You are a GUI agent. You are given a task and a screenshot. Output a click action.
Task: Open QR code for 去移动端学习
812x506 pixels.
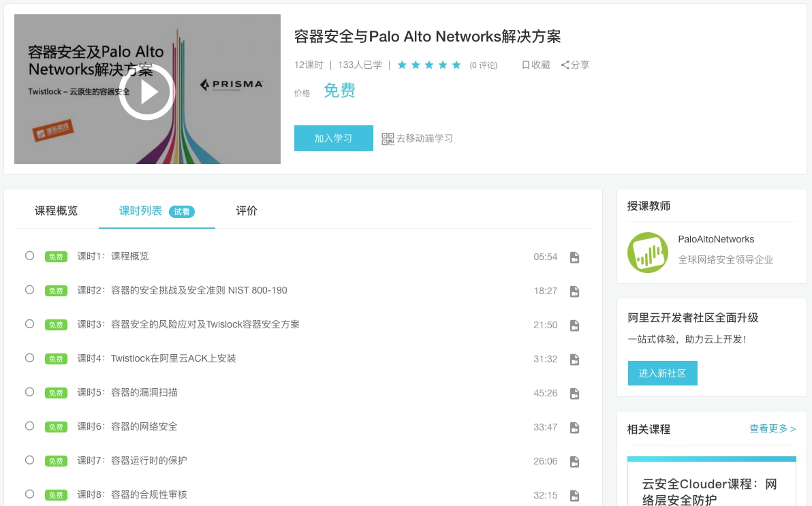(388, 139)
